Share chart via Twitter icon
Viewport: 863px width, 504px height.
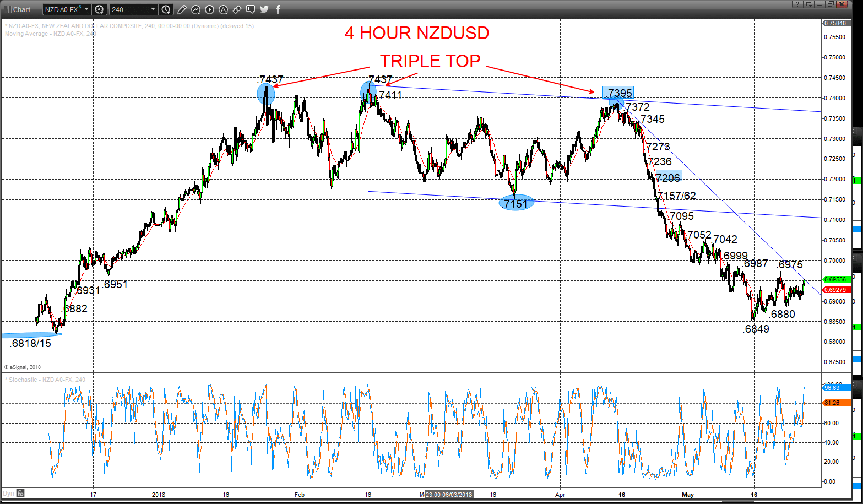click(264, 9)
